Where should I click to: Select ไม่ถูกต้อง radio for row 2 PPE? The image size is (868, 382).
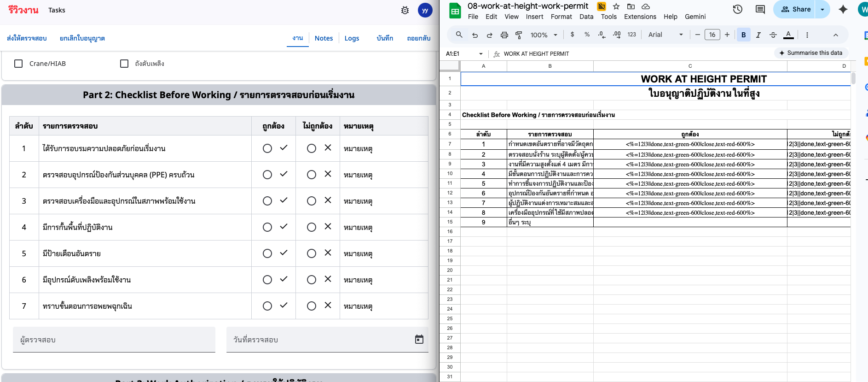312,175
